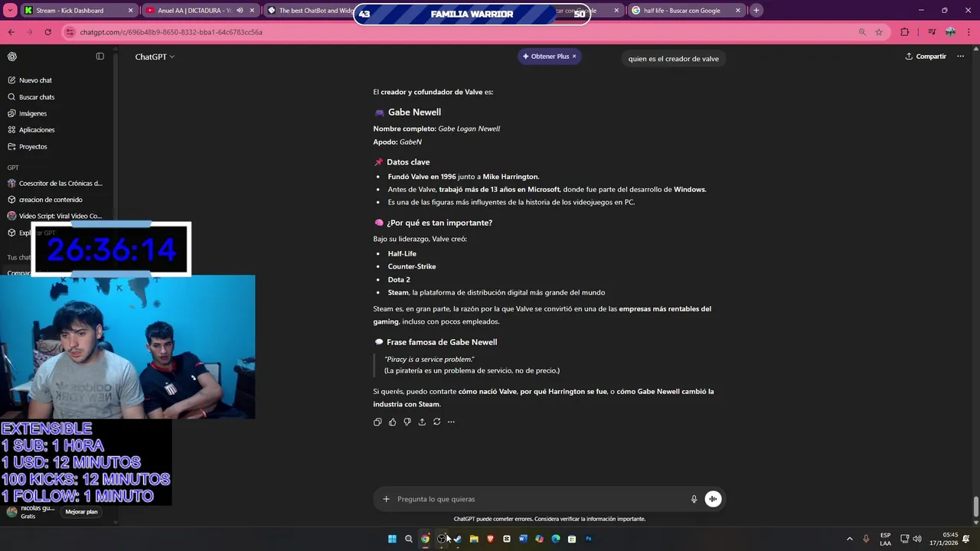Screen dimensions: 980x551
Task: Open File Explorer in the taskbar
Action: pos(474,539)
